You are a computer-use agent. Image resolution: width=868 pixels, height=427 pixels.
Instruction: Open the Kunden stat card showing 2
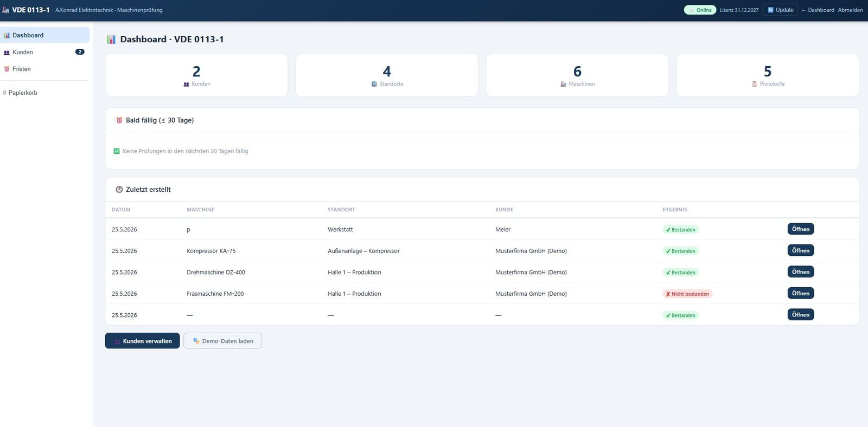[x=196, y=75]
